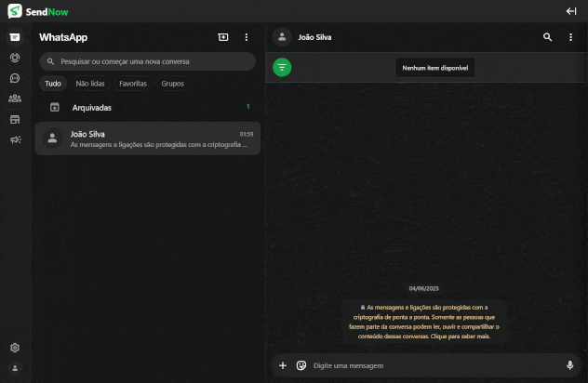This screenshot has height=383, width=588.
Task: Open the Channels icon in the left sidebar
Action: pyautogui.click(x=15, y=78)
